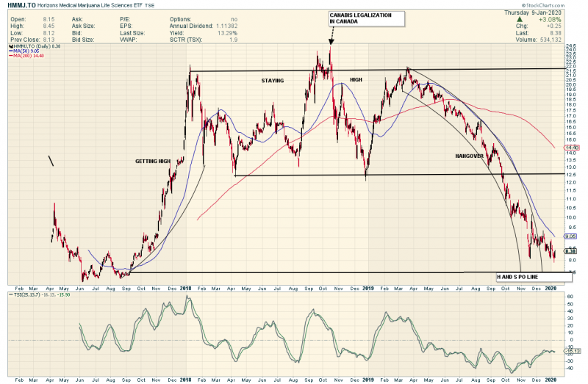The width and height of the screenshot is (588, 384).
Task: Click the HMMJ.TO ticker symbol in the title
Action: pyautogui.click(x=21, y=6)
